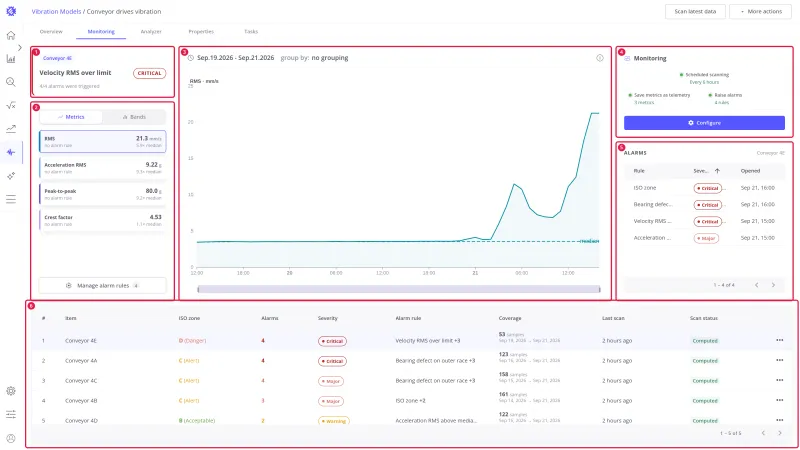Go to next page in Alarms panel
This screenshot has width=800, height=450.
coord(773,285)
